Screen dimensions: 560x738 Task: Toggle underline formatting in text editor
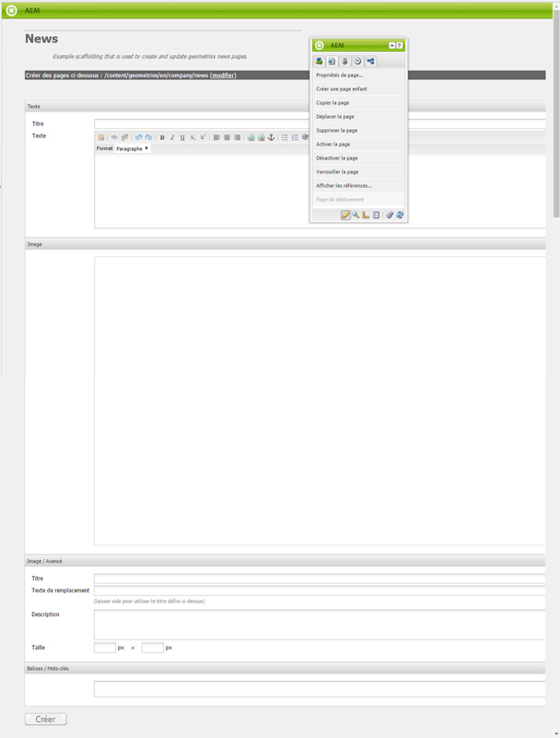182,137
